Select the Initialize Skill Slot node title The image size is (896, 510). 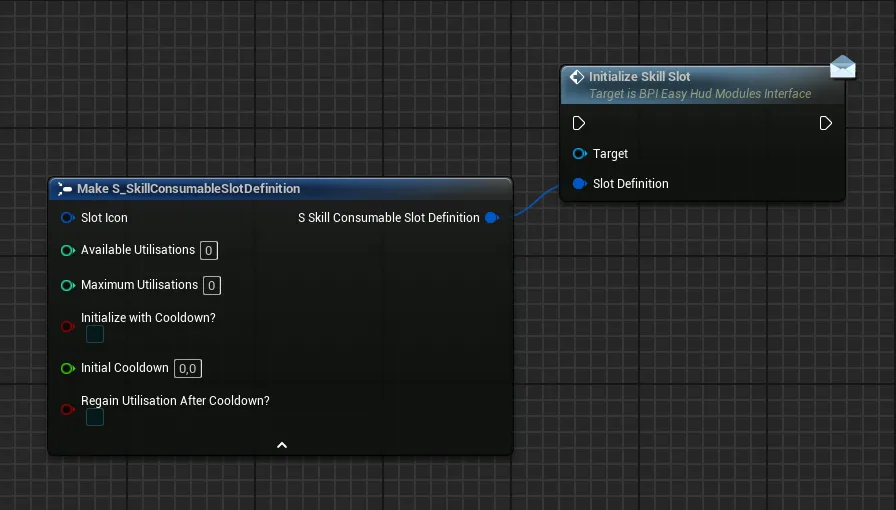639,77
